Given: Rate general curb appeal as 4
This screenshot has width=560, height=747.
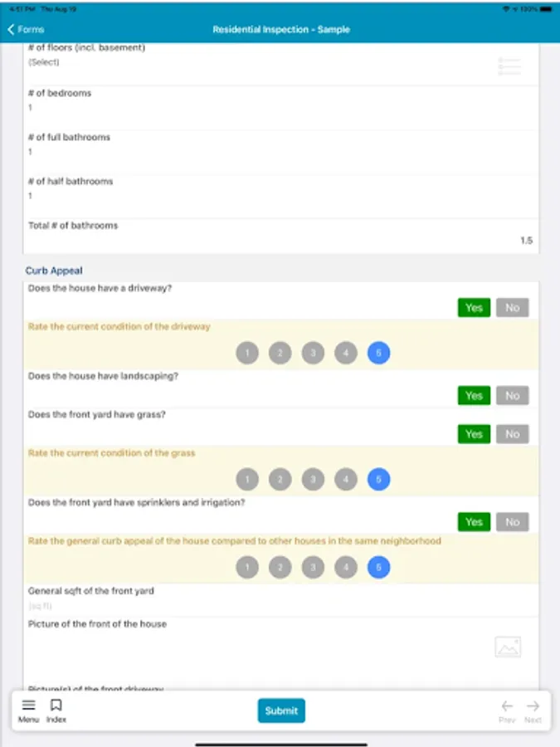Looking at the screenshot, I should [346, 568].
